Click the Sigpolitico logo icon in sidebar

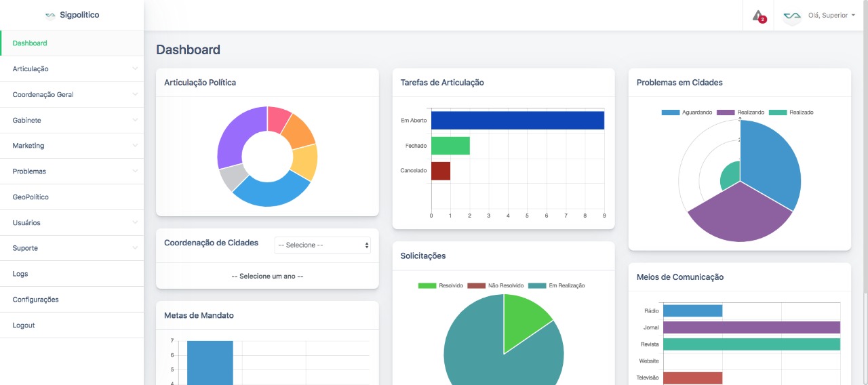point(50,15)
